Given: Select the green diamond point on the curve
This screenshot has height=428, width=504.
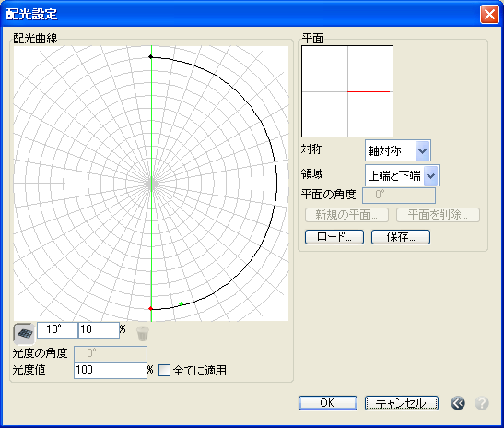Looking at the screenshot, I should coord(181,303).
